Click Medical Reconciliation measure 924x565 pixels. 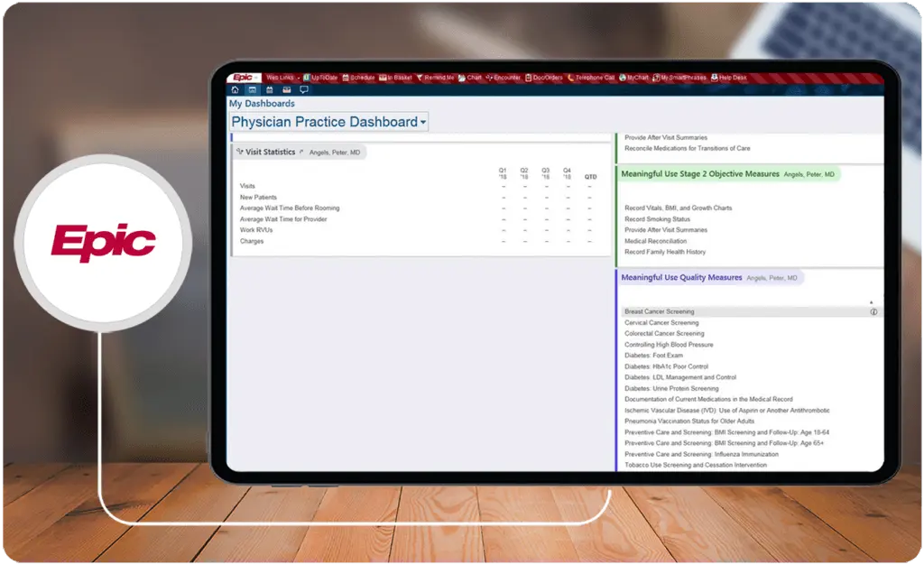655,241
